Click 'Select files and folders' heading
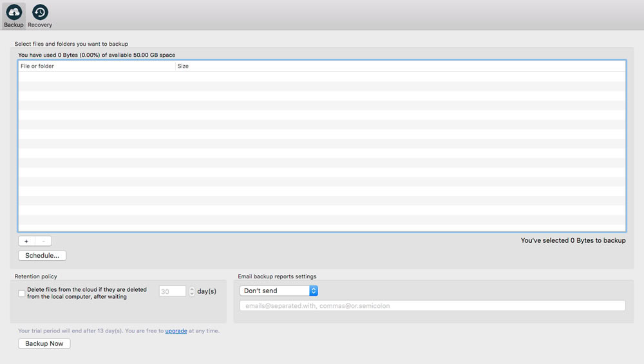This screenshot has width=644, height=364. pos(71,44)
